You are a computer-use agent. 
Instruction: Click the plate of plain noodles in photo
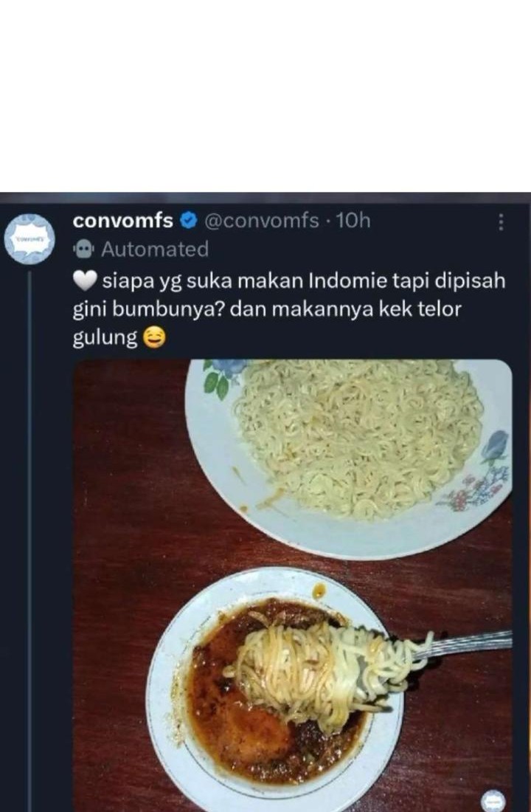point(349,458)
